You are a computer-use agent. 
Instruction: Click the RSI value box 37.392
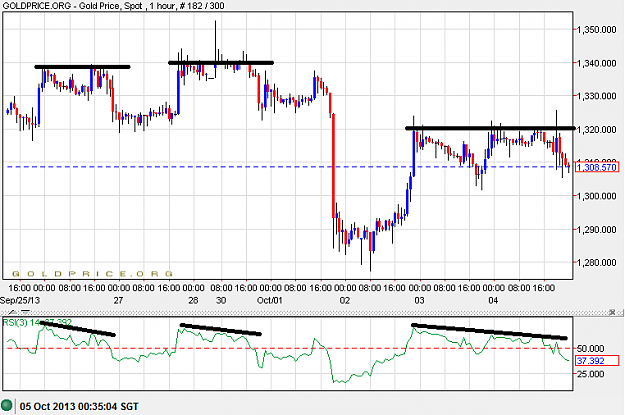597,361
